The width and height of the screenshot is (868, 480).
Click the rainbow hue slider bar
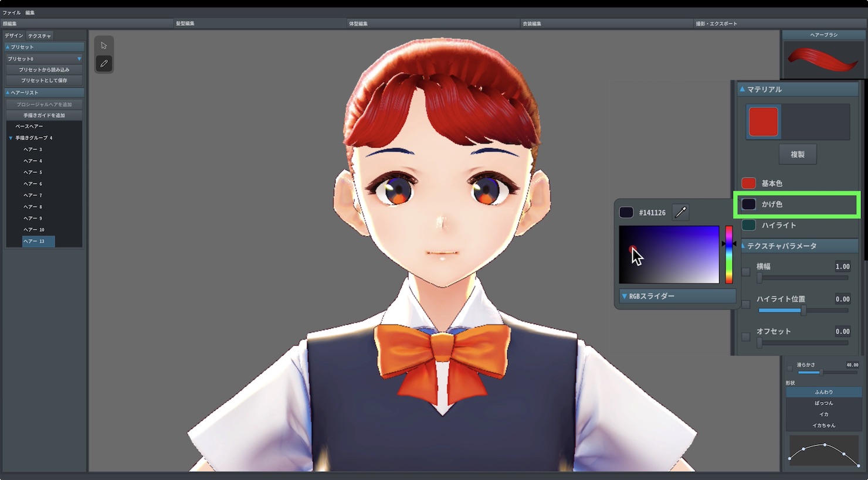(729, 254)
